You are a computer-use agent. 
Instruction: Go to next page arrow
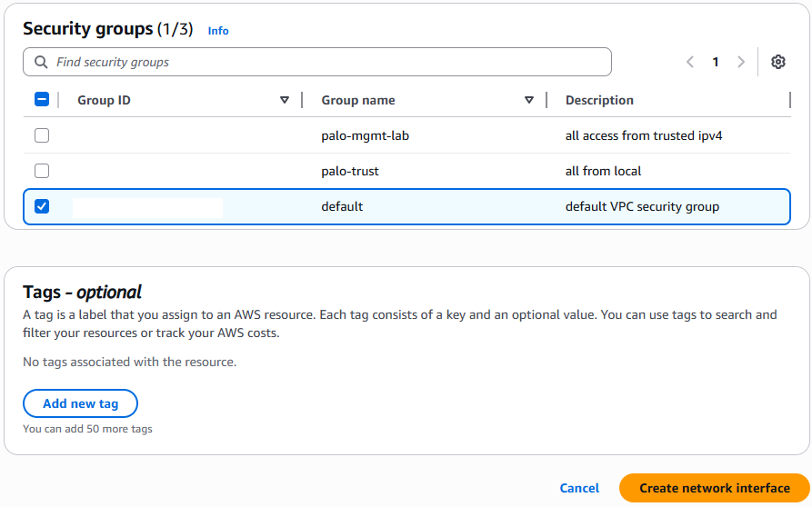[x=741, y=62]
